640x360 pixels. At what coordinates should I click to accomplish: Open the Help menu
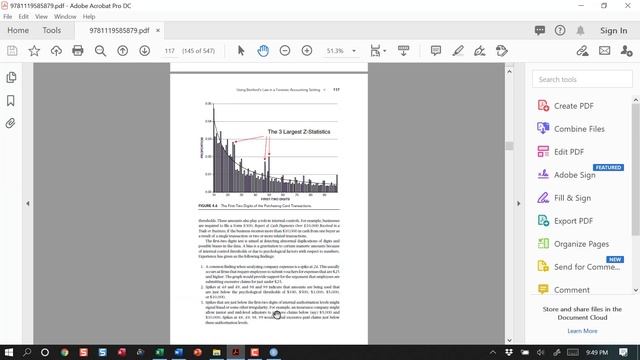point(89,16)
